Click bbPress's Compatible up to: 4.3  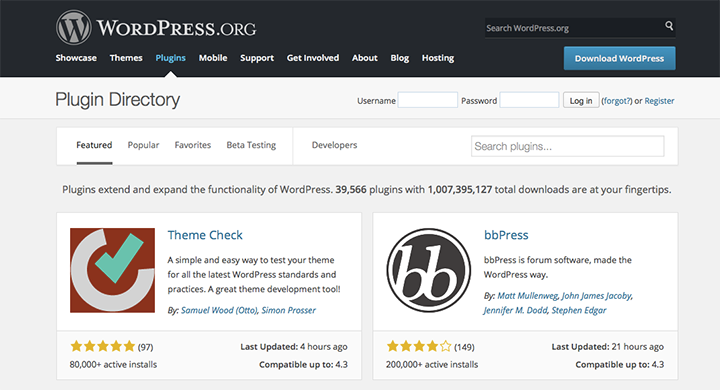coord(619,365)
